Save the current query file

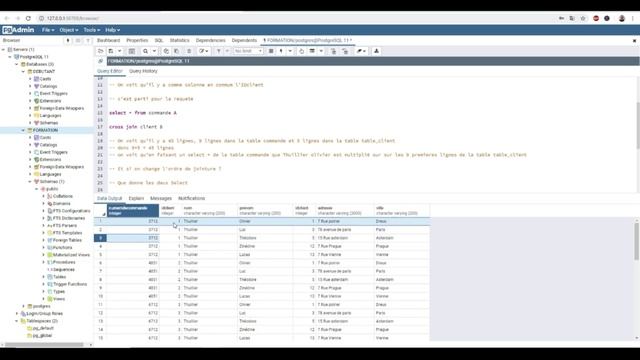pos(111,51)
